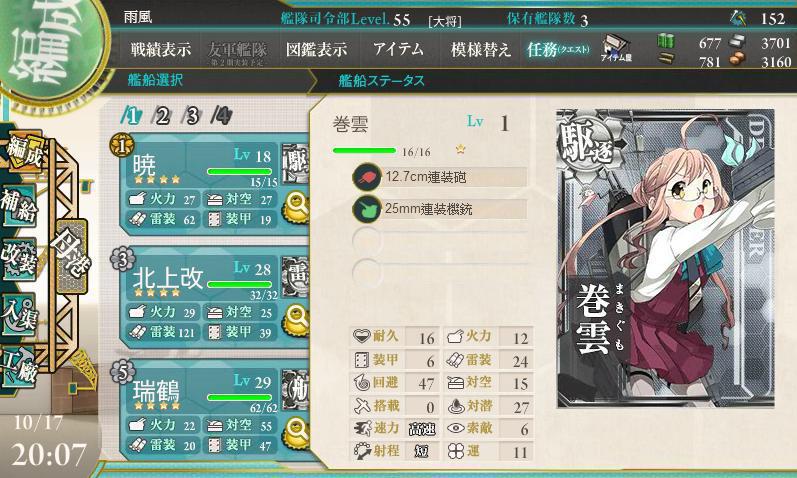
Task: Open the 工廠 factory side icon
Action: click(x=19, y=367)
